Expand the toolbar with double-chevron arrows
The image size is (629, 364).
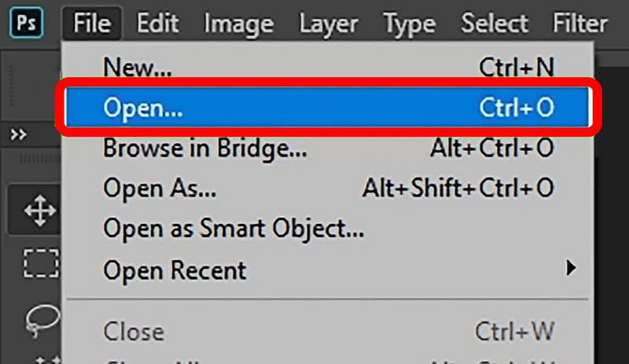click(18, 134)
